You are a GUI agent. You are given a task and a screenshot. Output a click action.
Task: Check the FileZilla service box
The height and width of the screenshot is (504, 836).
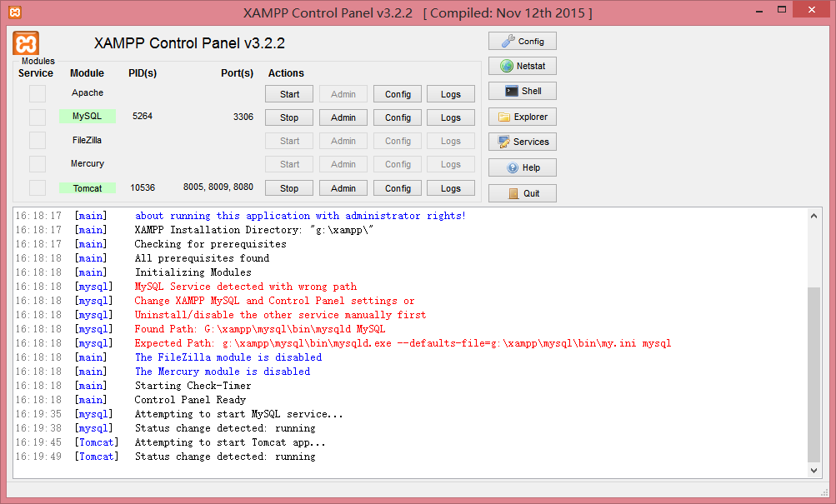click(x=37, y=140)
